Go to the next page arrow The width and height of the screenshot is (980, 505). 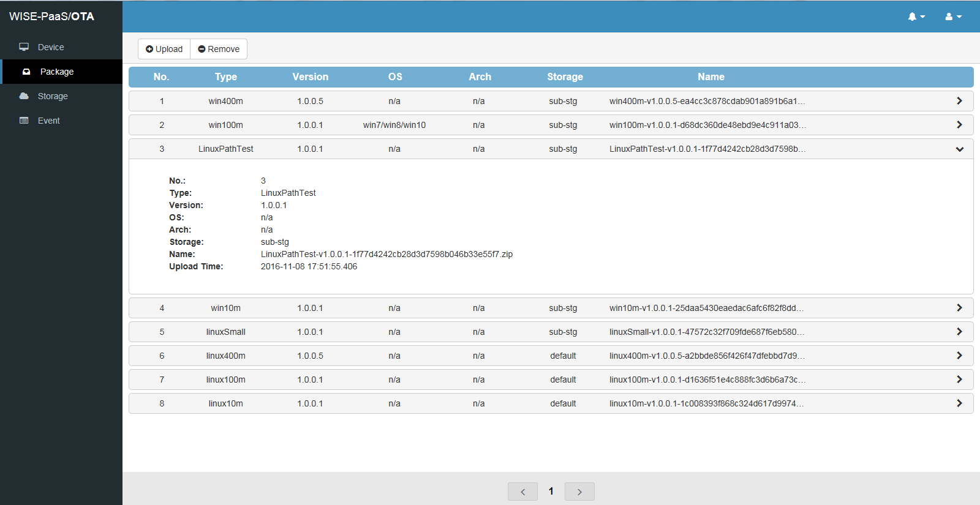click(579, 492)
